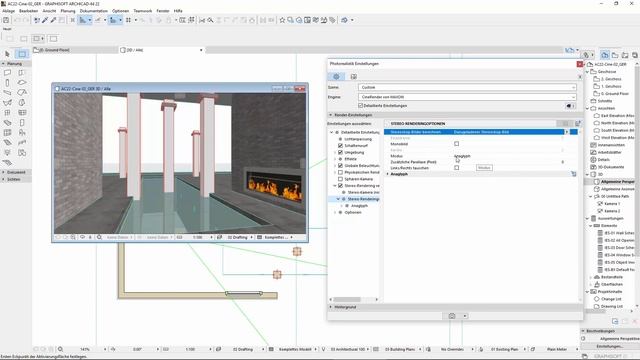Click the blue swatch at Stereoskop row end

[x=573, y=132]
